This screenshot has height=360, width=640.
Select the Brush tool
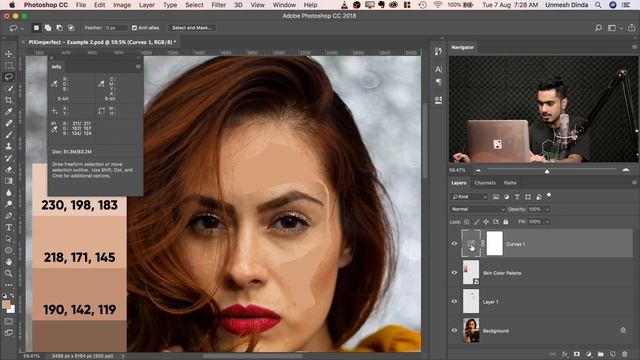point(9,135)
